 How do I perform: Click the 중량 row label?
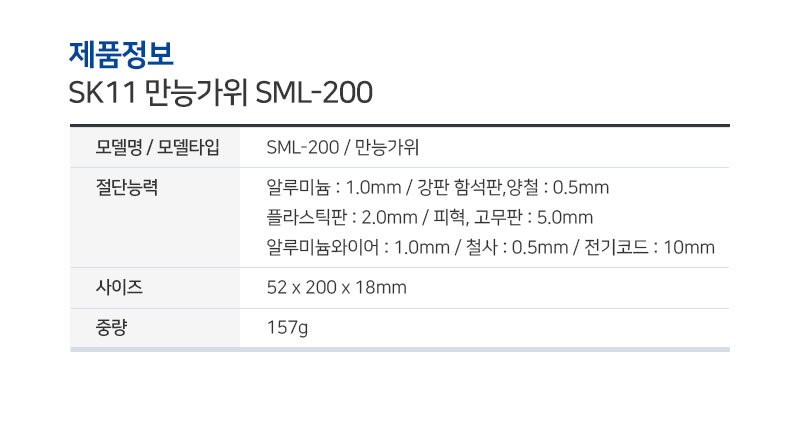tap(111, 327)
